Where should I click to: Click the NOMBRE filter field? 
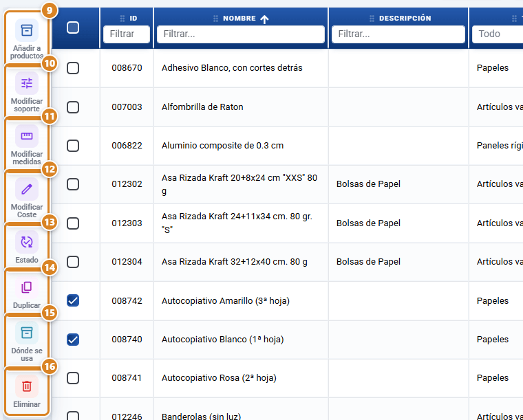point(241,34)
